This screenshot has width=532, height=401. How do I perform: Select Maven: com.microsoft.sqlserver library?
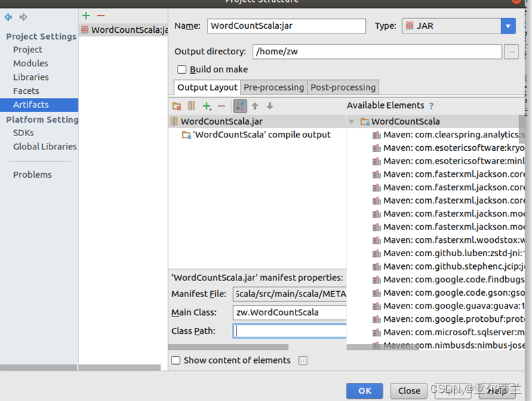[448, 333]
